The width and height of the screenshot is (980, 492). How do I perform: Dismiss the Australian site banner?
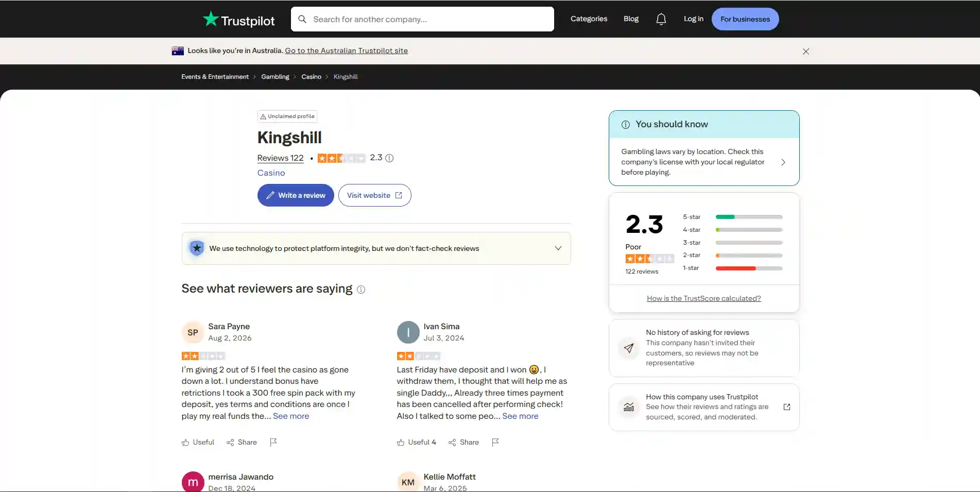click(x=806, y=52)
